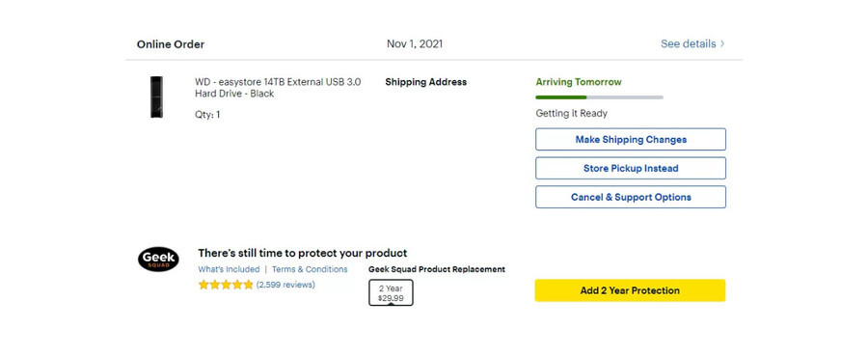Image resolution: width=868 pixels, height=356 pixels.
Task: Choose Store Pickup Instead
Action: 631,168
